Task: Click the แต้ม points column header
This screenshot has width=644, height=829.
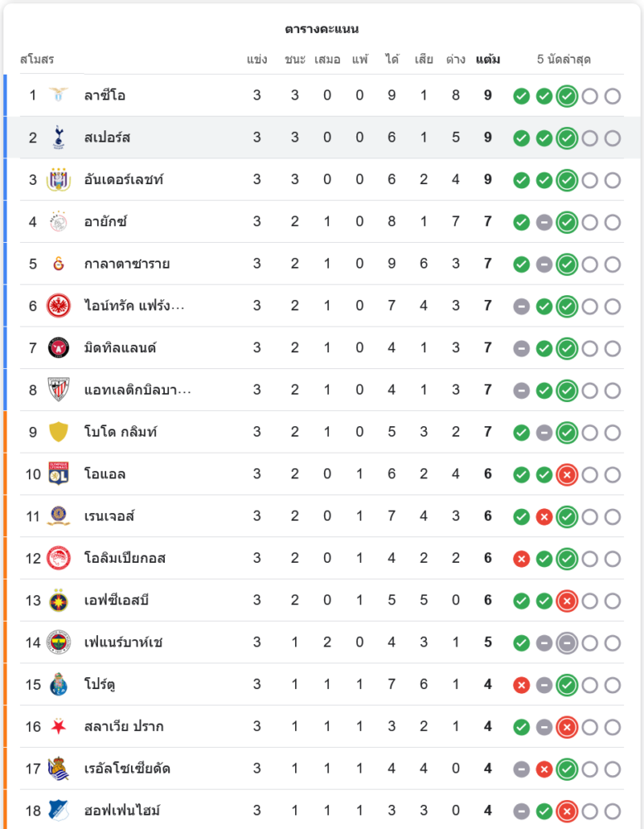Action: pyautogui.click(x=488, y=60)
